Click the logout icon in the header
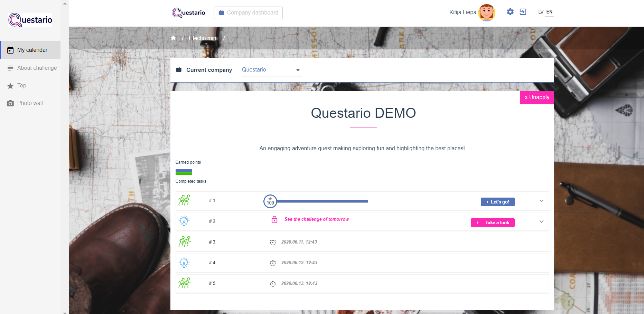The width and height of the screenshot is (644, 314). point(523,12)
